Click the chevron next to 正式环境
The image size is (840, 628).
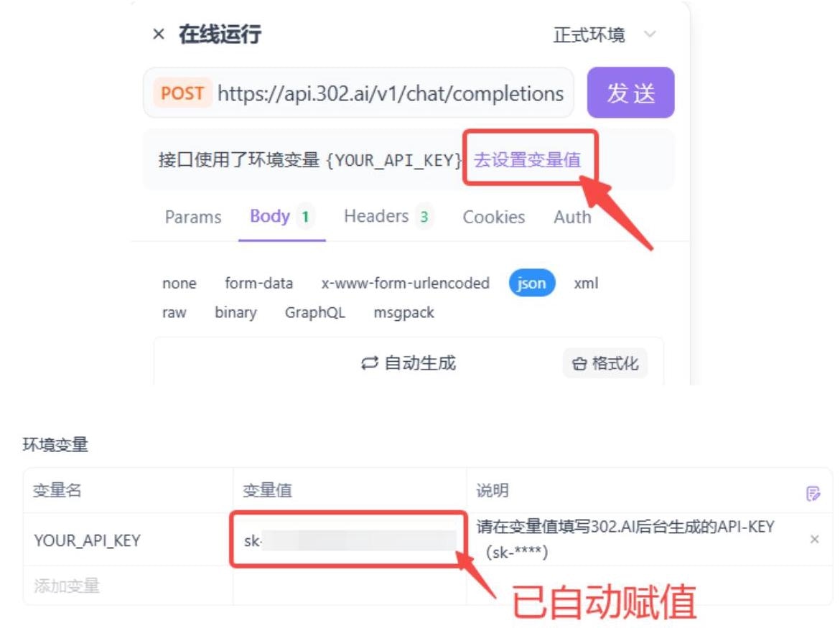(x=650, y=34)
